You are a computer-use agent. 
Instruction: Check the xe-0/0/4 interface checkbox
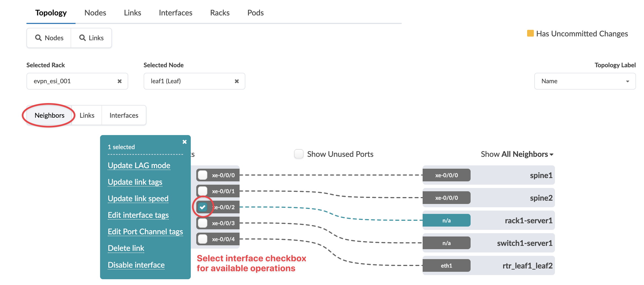click(203, 239)
